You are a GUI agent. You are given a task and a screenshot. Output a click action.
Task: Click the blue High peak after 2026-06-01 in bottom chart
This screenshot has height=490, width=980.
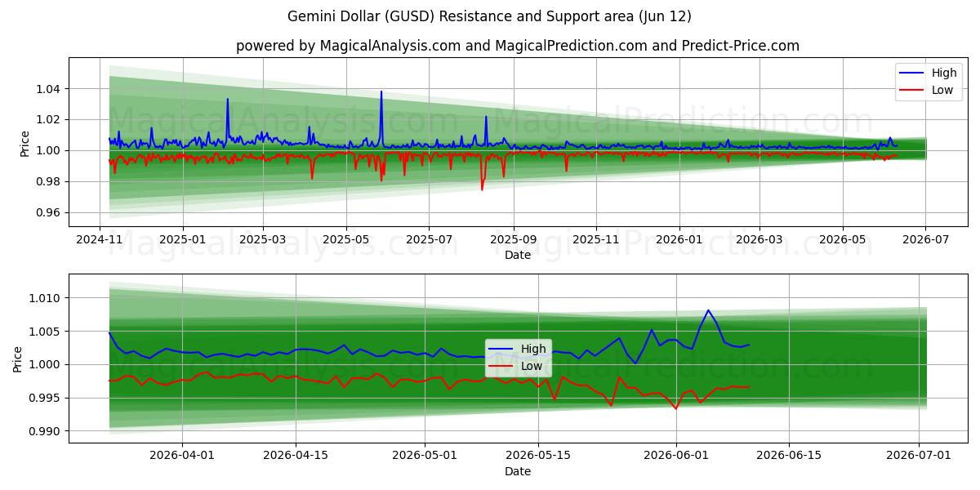tap(708, 310)
